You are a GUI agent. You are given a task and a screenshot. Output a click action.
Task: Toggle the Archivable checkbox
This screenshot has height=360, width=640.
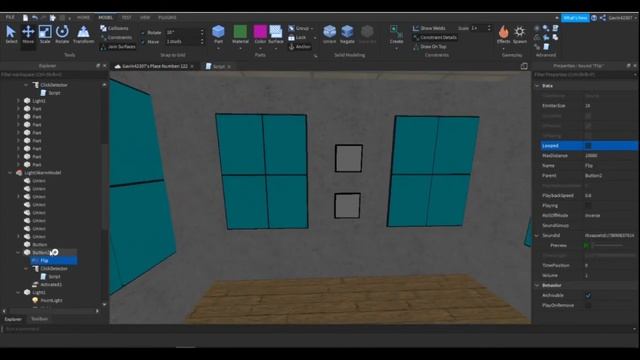pyautogui.click(x=588, y=295)
